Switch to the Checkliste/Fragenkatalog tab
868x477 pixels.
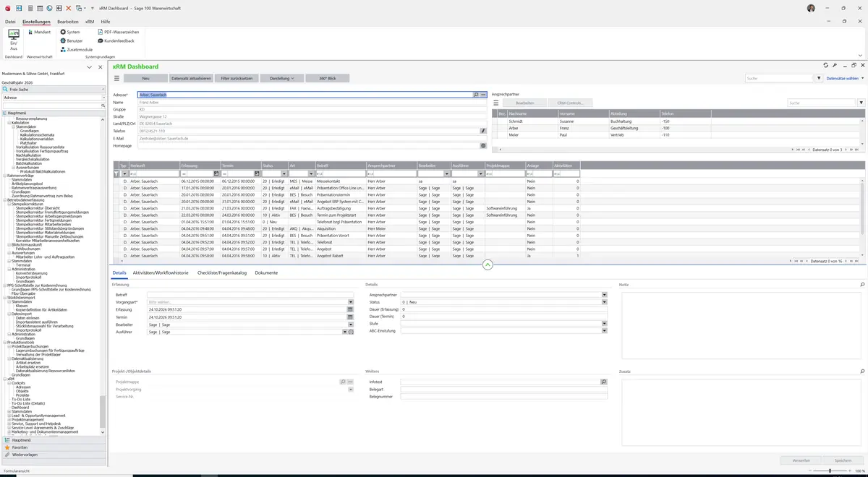(x=222, y=273)
